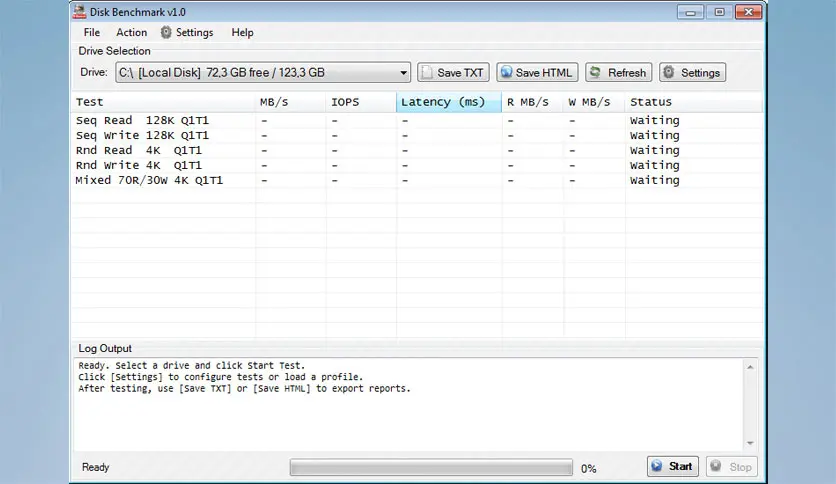Select the Rnd Write 4K Q1T1 row

click(x=417, y=165)
